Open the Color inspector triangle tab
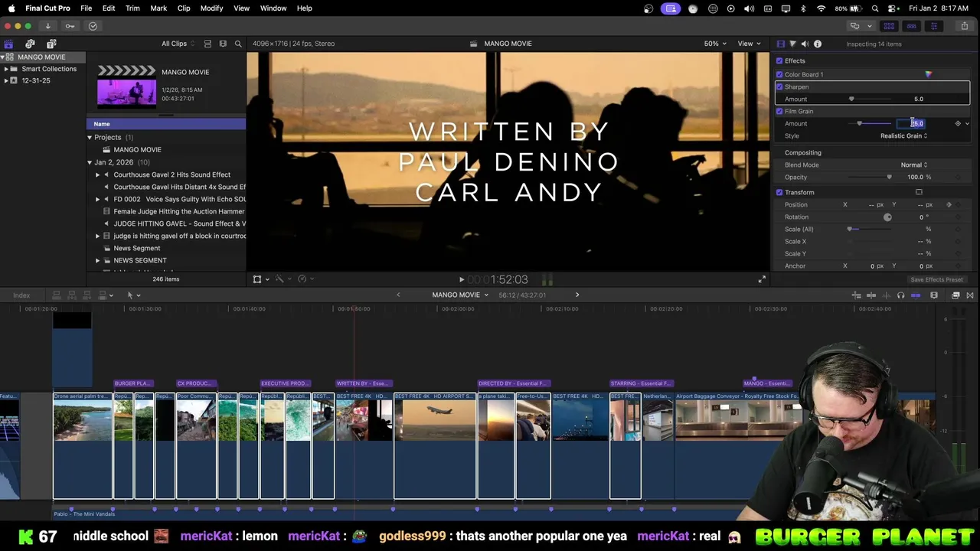980x551 pixels. [x=792, y=44]
